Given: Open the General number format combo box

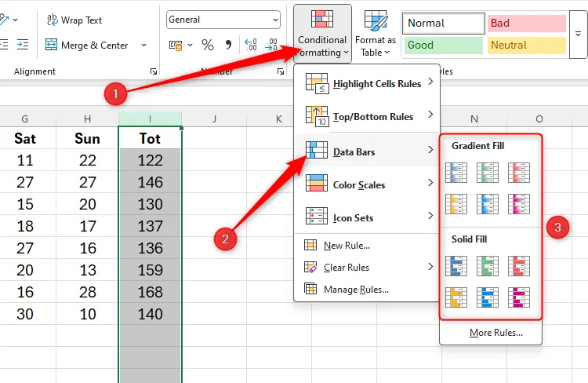Looking at the screenshot, I should (223, 20).
